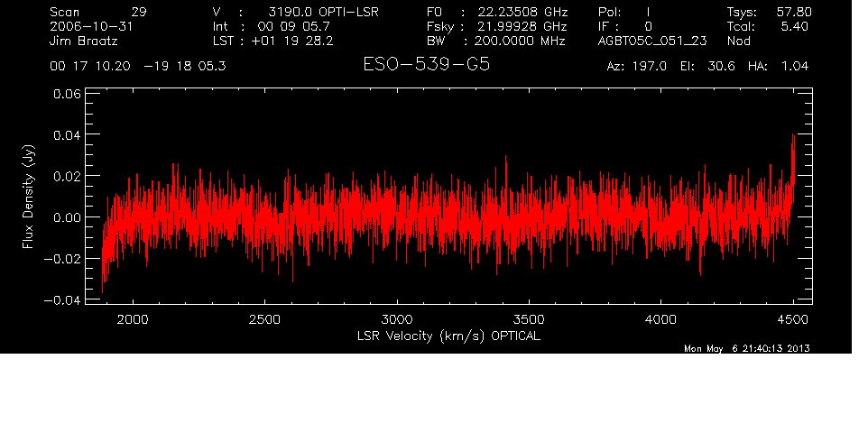Viewport: 868px width, 442px height.
Task: Click the timestamp Mon May 6 21:40:13 2013
Action: pyautogui.click(x=747, y=348)
